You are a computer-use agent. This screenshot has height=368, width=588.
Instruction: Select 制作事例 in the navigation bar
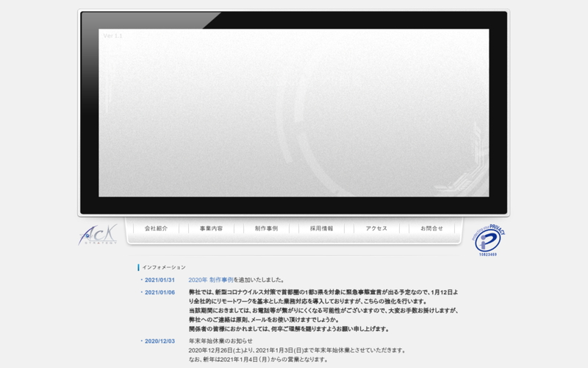[266, 229]
